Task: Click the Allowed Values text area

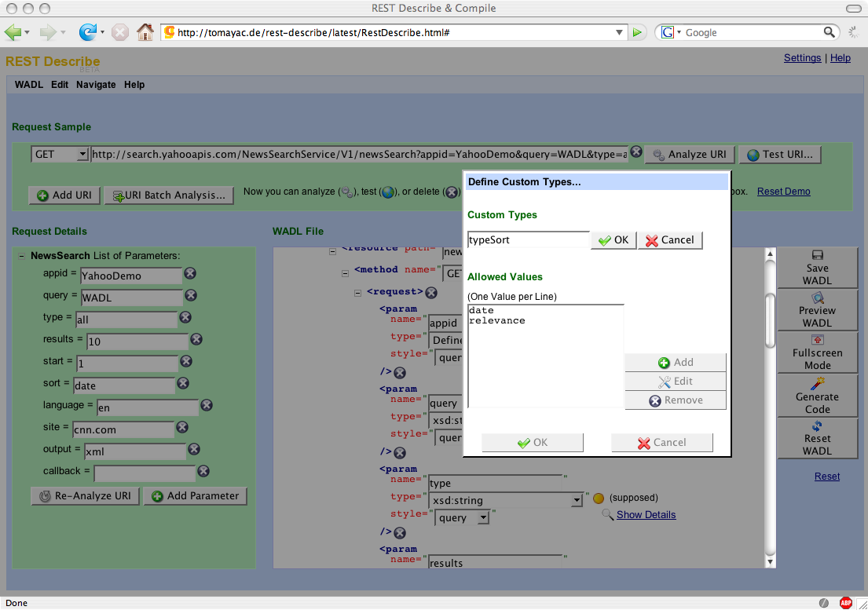Action: [545, 356]
